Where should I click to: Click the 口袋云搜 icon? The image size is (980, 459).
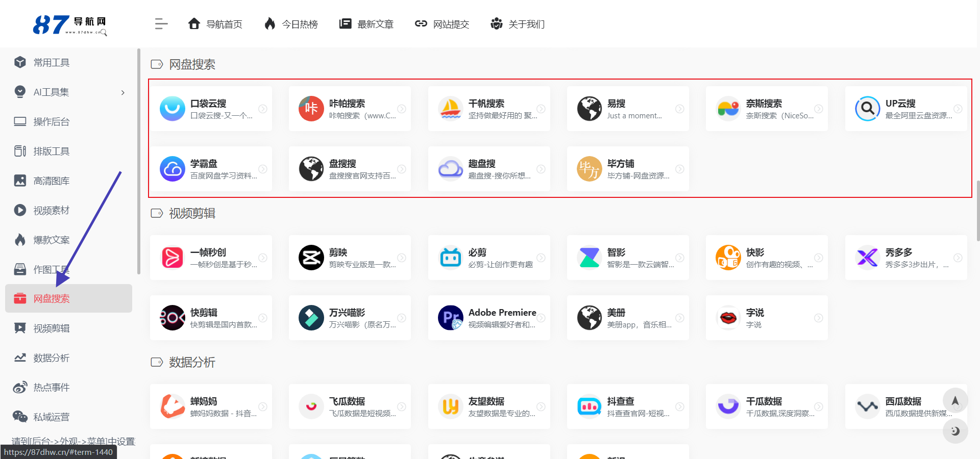[173, 108]
